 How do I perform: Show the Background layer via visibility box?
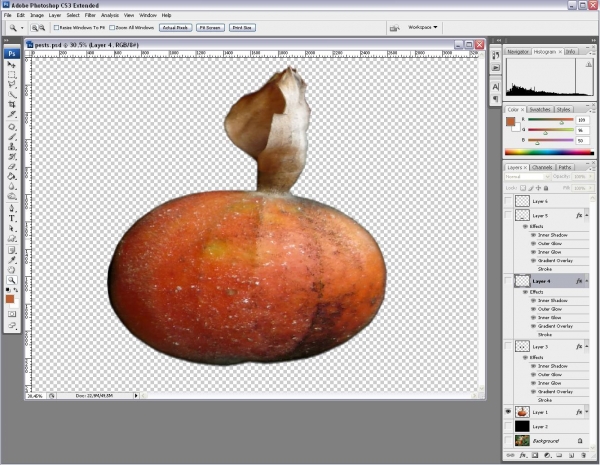(508, 441)
